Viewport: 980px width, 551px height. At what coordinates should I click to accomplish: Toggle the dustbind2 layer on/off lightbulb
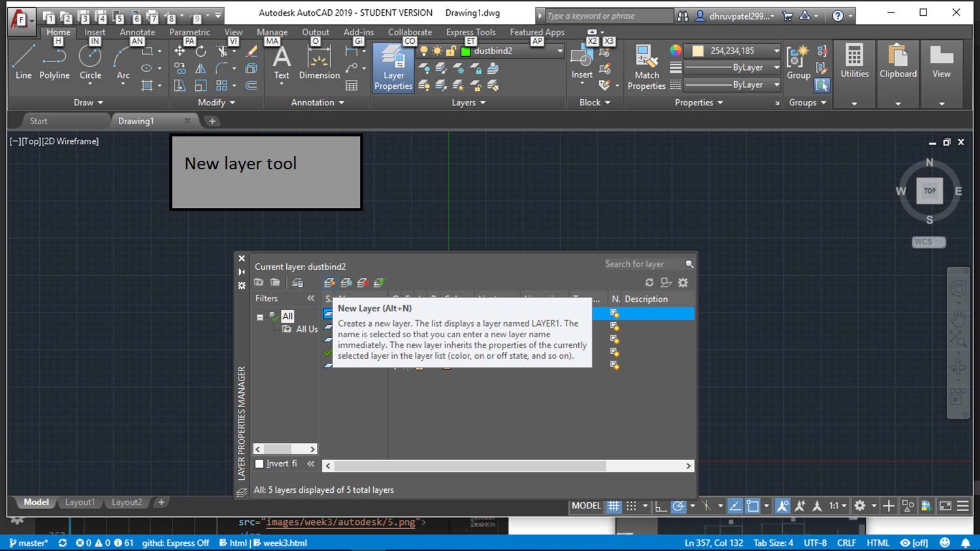tap(424, 51)
